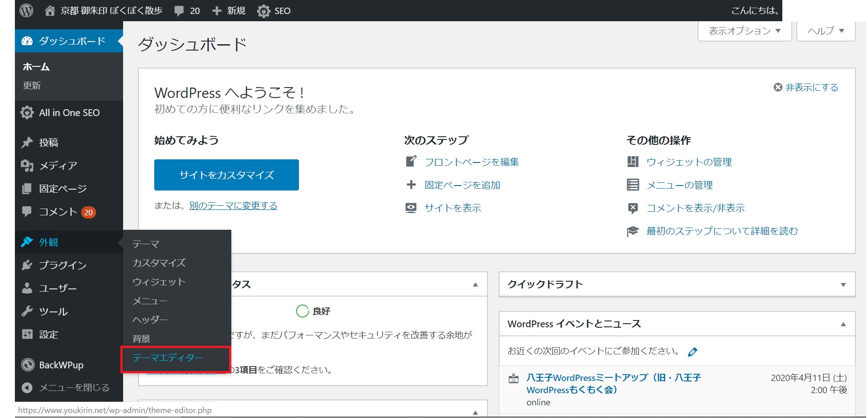The width and height of the screenshot is (868, 418).
Task: Click the WordPress logo in admin bar
Action: [x=27, y=10]
